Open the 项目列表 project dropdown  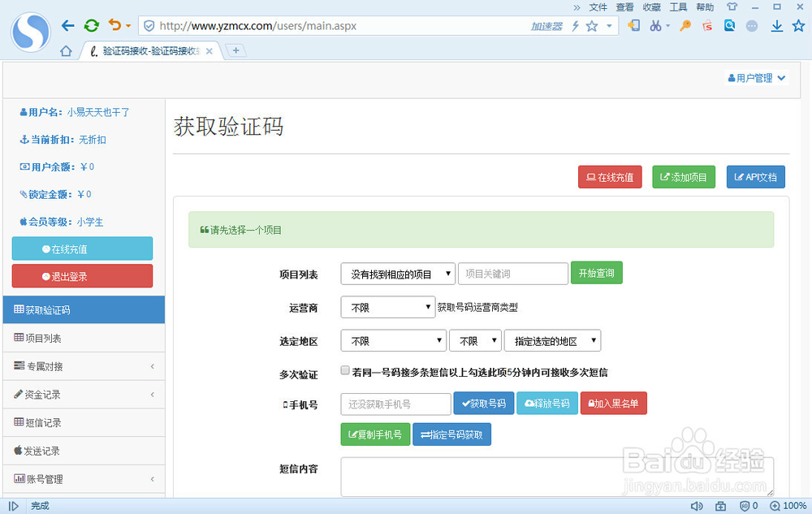click(x=397, y=274)
